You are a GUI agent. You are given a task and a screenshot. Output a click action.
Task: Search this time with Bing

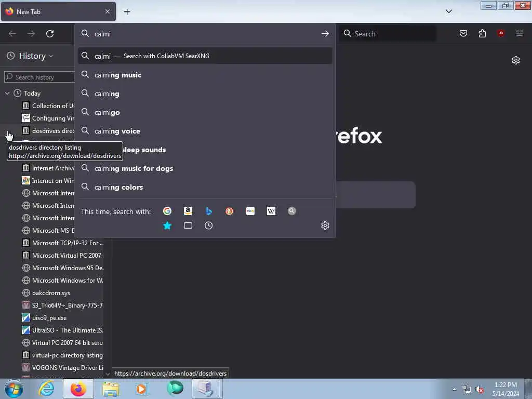[209, 211]
